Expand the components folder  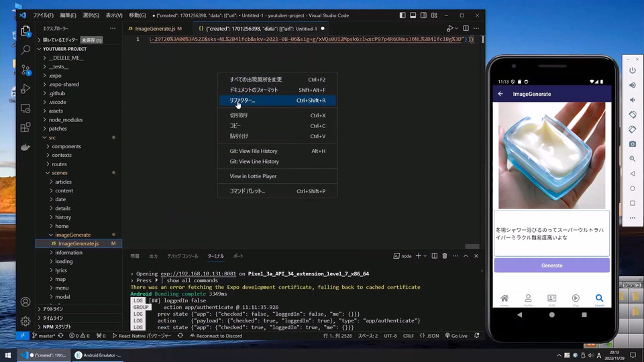66,147
